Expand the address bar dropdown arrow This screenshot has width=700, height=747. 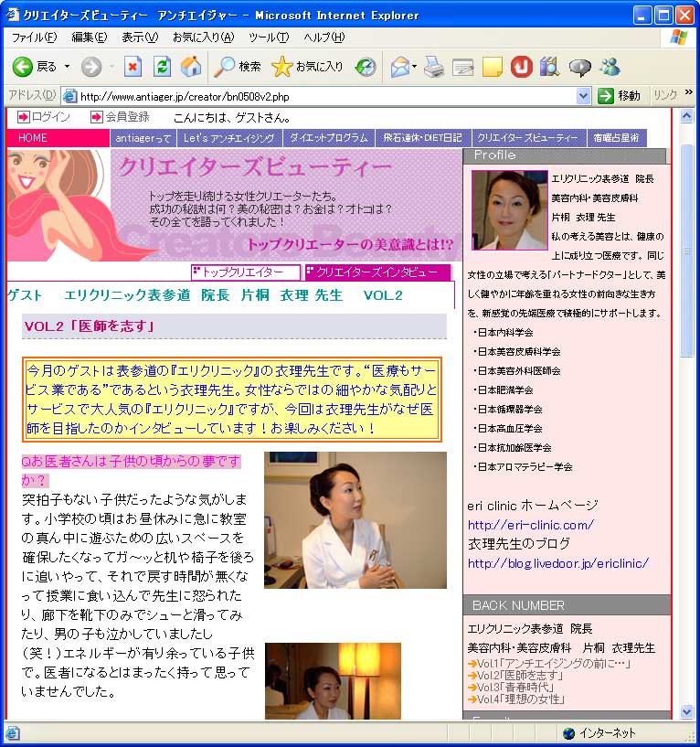(x=584, y=96)
